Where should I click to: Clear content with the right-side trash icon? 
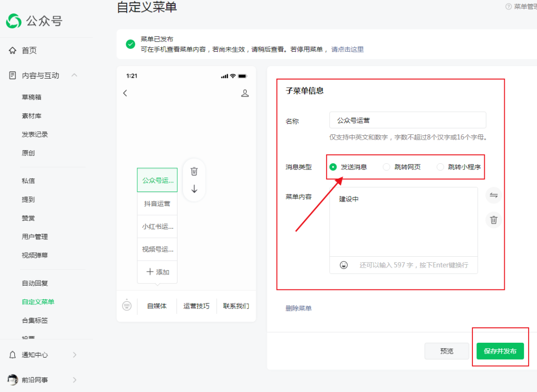[x=493, y=220]
